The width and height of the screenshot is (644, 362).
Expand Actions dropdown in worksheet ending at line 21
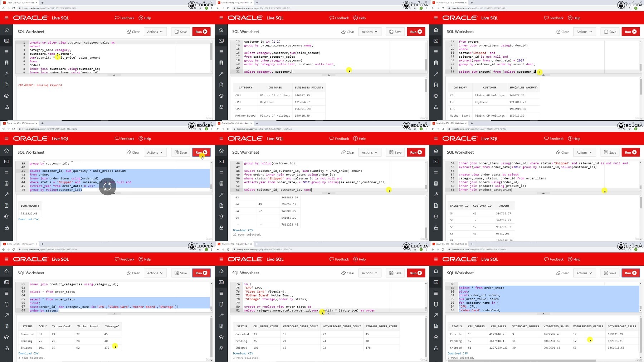[x=370, y=32]
